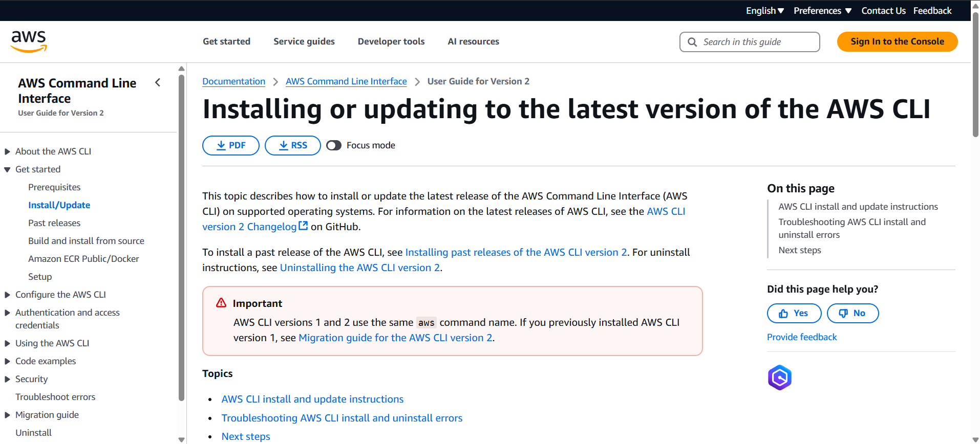
Task: Jump to Next steps in On this page
Action: point(800,250)
